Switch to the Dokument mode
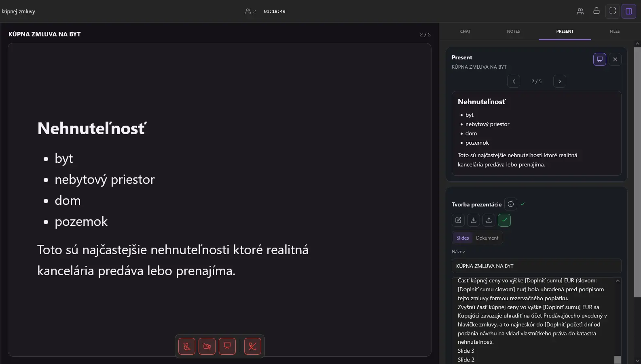641x364 pixels. click(487, 238)
